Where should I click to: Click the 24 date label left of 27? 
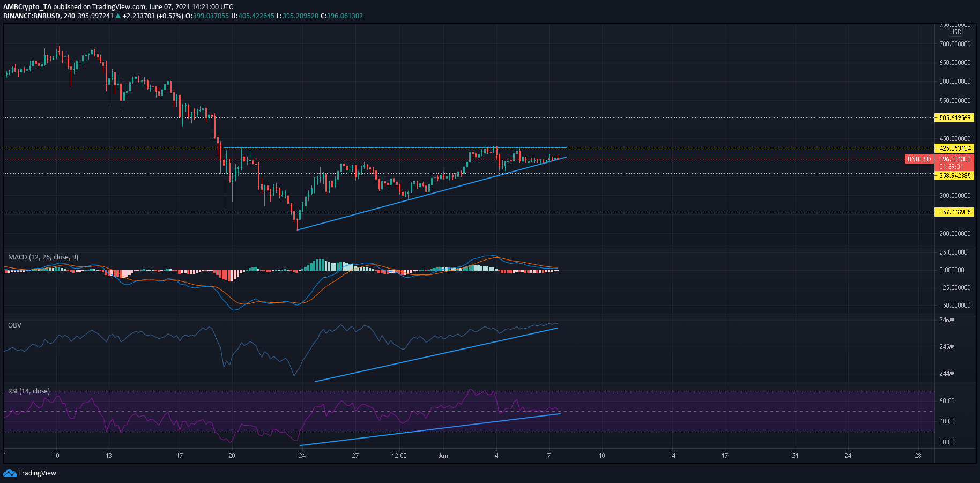(x=302, y=456)
